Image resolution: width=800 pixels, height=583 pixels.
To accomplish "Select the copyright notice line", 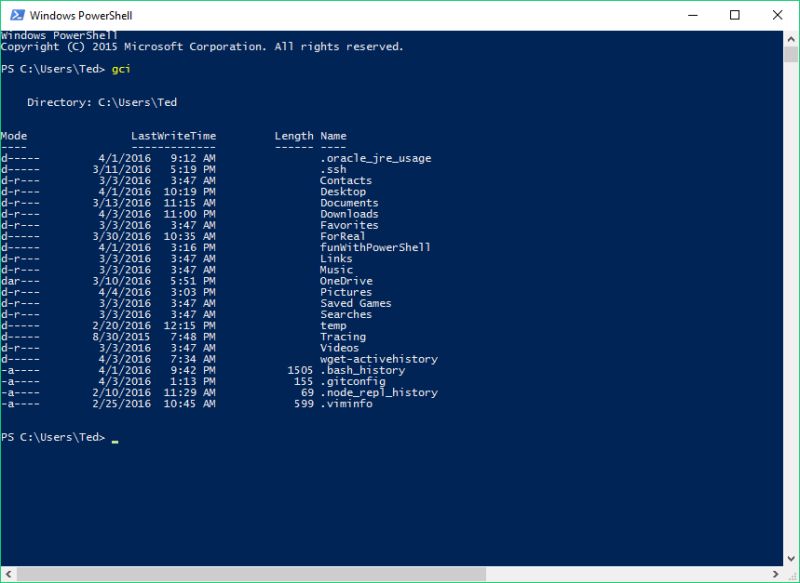I will coord(200,45).
